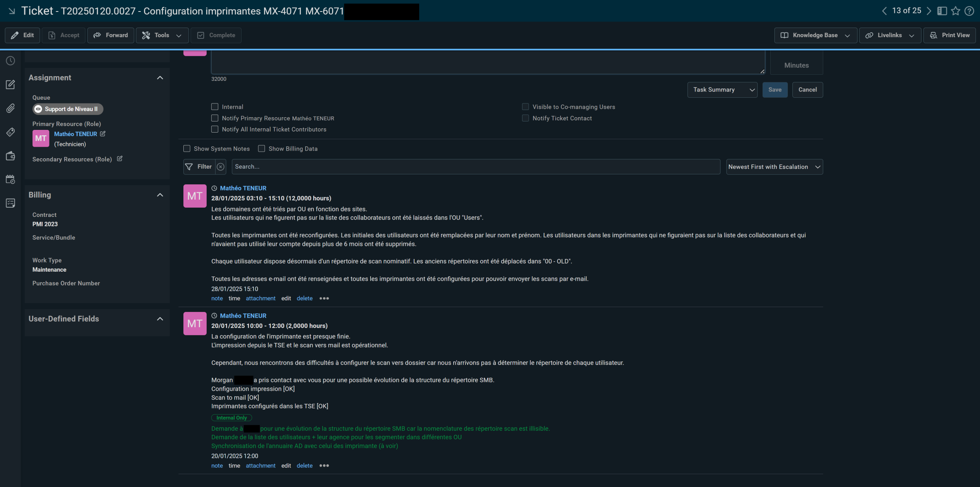
Task: Open the ticket tag icon in left sidebar
Action: point(10,132)
